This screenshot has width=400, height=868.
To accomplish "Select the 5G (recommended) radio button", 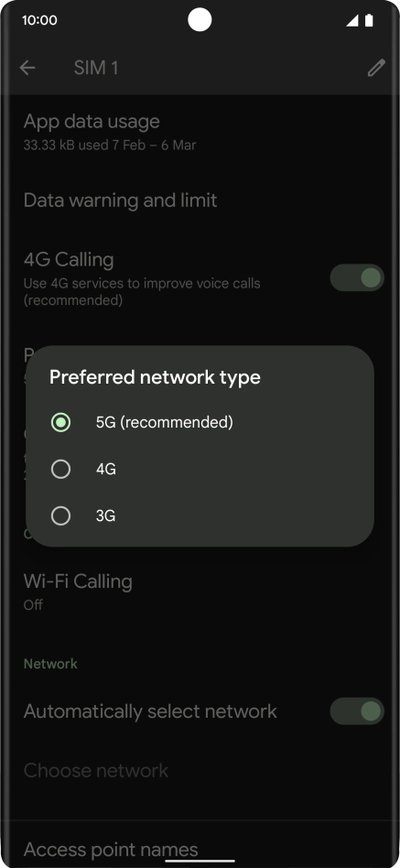I will tap(60, 423).
